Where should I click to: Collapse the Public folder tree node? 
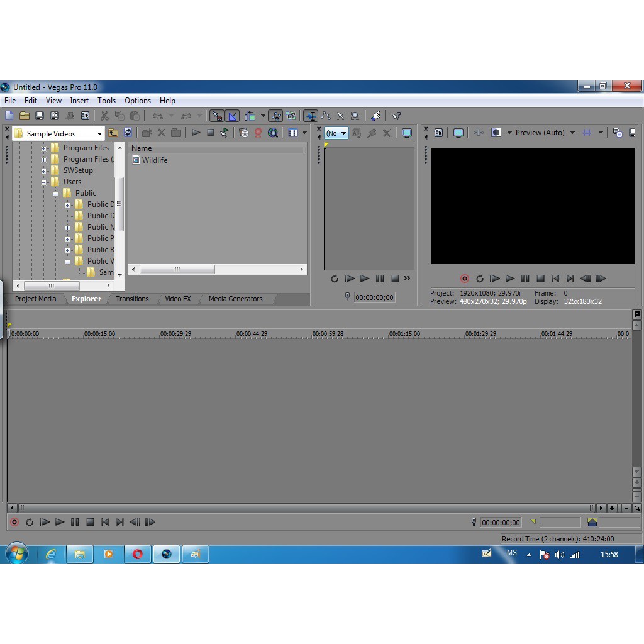tap(55, 194)
